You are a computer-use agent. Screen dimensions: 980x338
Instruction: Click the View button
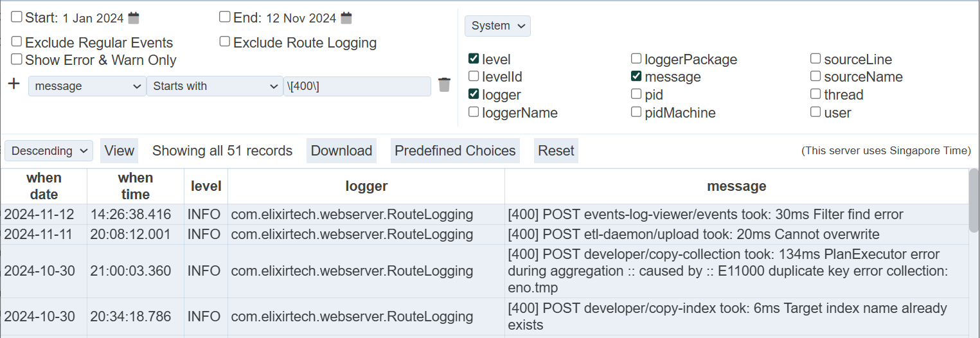pos(120,151)
